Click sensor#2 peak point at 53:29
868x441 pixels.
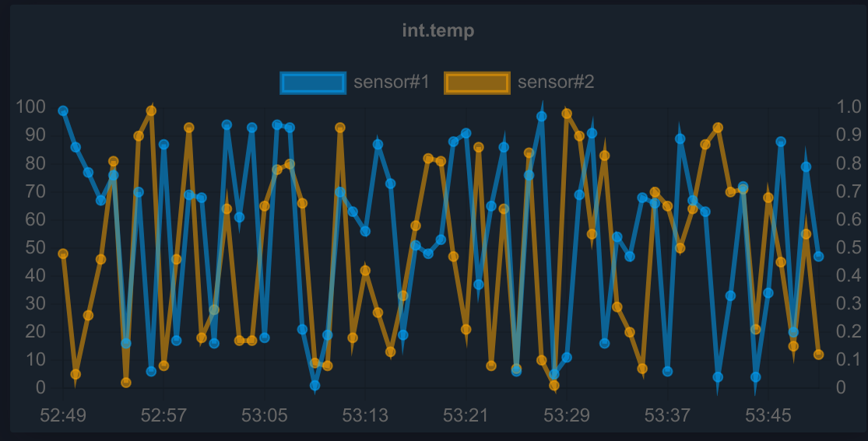coord(567,114)
